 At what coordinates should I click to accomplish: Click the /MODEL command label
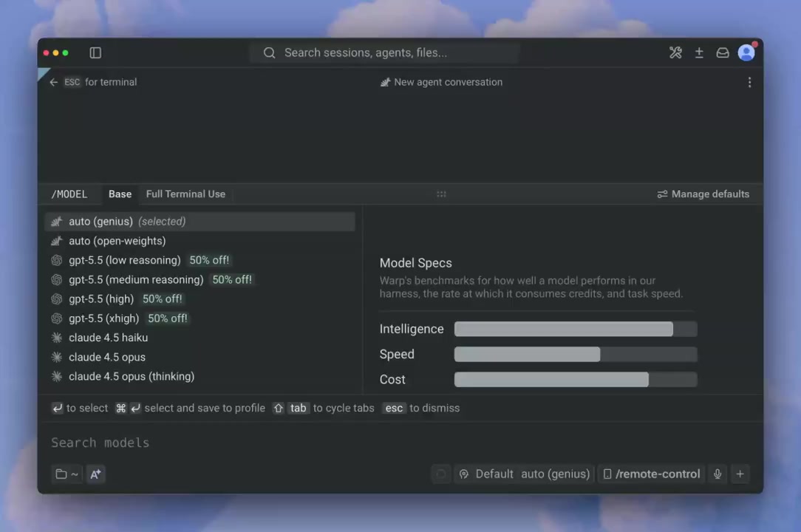[69, 194]
